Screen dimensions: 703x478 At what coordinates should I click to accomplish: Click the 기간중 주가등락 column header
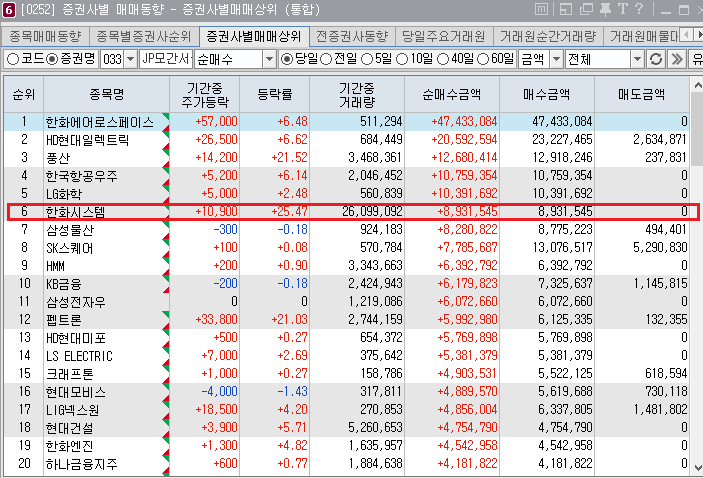click(x=205, y=95)
